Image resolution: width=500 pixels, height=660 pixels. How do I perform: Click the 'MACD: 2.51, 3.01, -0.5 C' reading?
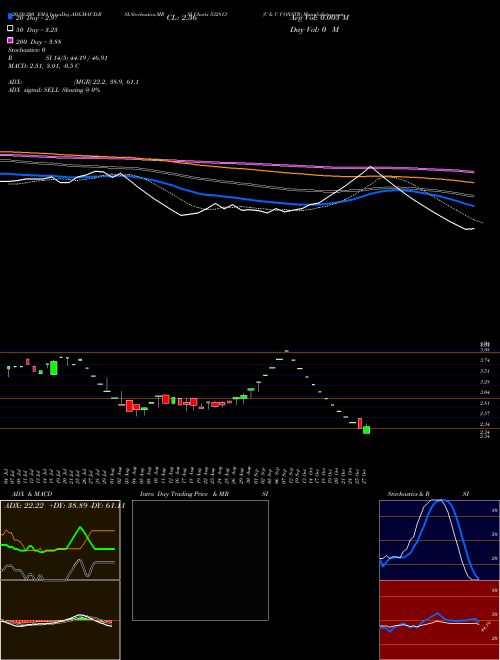pyautogui.click(x=44, y=66)
